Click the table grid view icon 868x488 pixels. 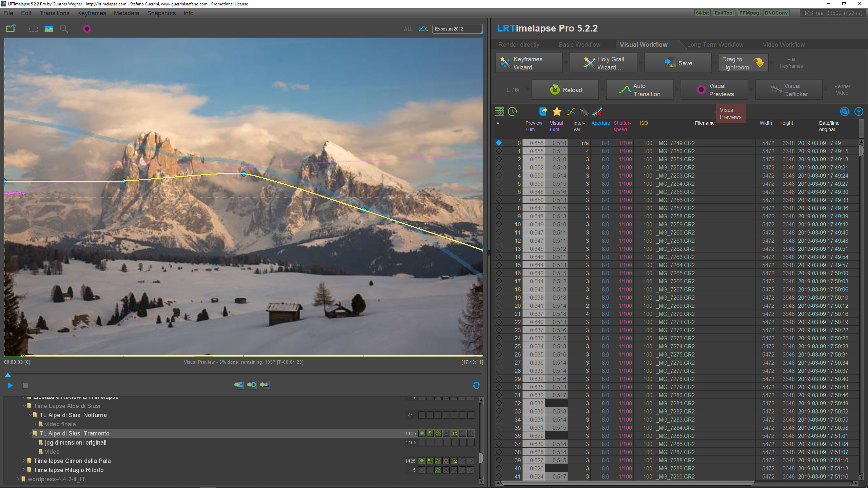coord(499,111)
